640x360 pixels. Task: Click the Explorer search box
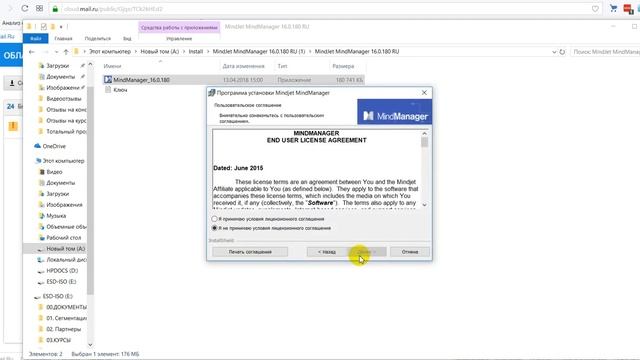pos(605,52)
